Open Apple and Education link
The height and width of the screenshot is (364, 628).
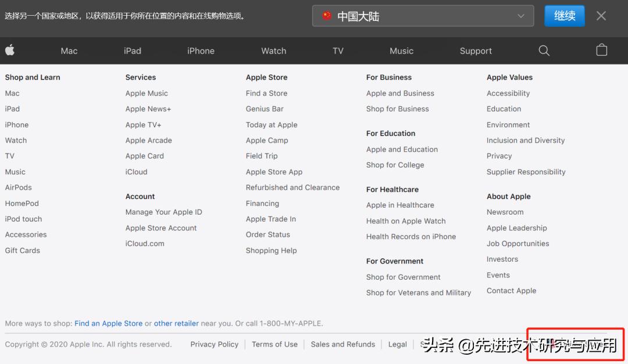[x=402, y=149]
